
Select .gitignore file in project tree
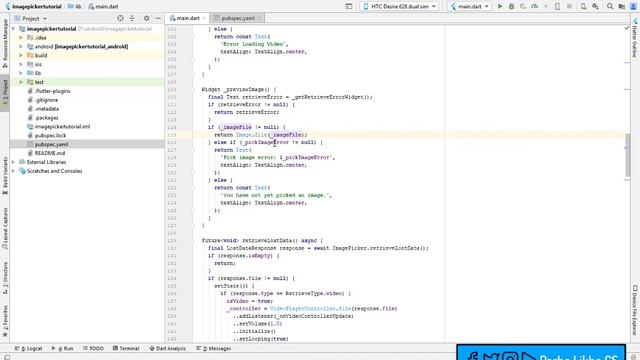tap(46, 100)
